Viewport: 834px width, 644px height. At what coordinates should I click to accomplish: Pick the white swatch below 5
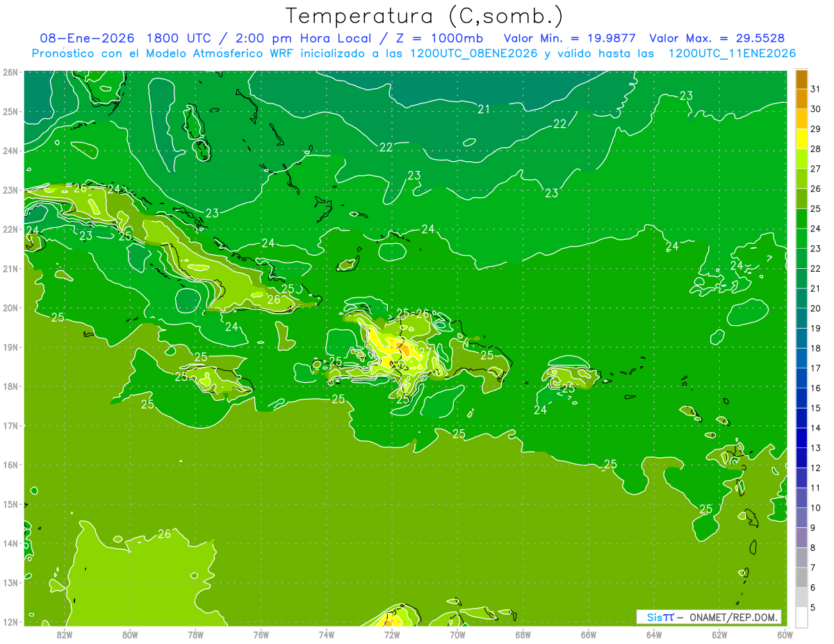coord(801,617)
